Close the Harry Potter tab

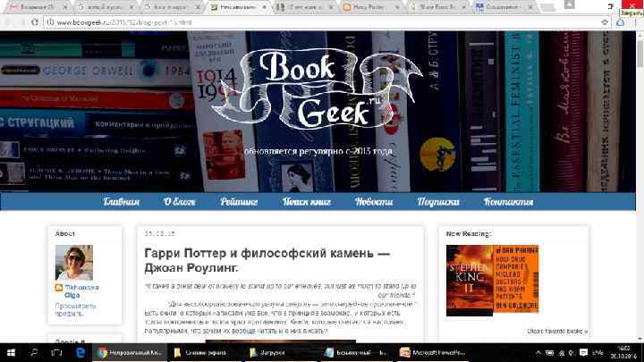tap(397, 7)
